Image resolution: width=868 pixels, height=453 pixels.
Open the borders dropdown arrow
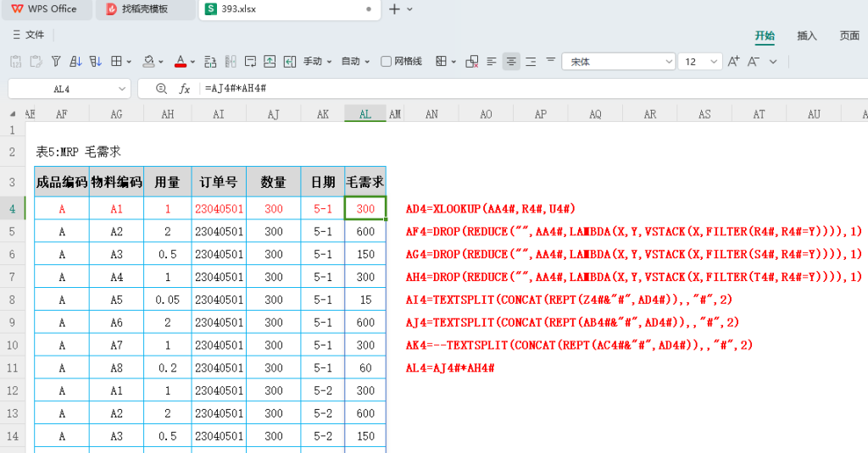[x=129, y=62]
